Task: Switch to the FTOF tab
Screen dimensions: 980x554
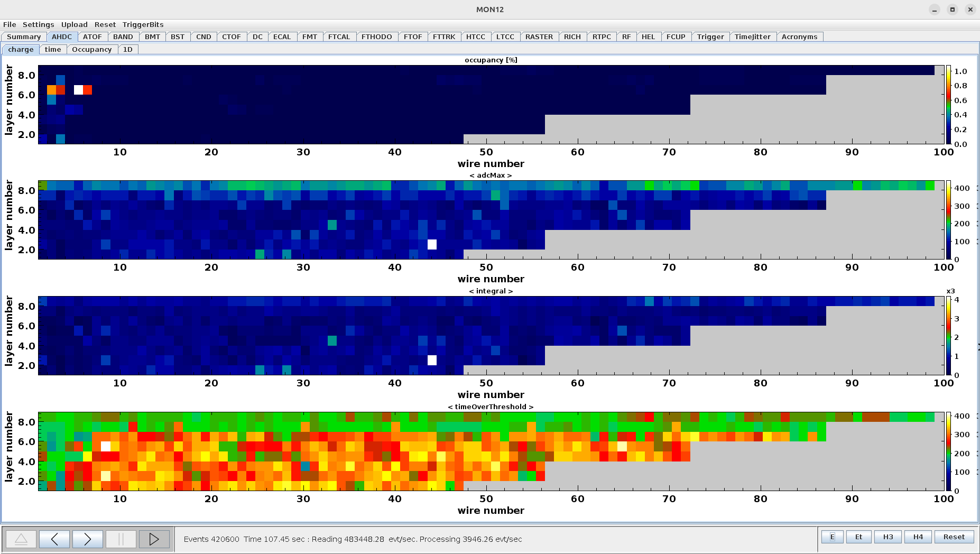Action: [x=413, y=36]
